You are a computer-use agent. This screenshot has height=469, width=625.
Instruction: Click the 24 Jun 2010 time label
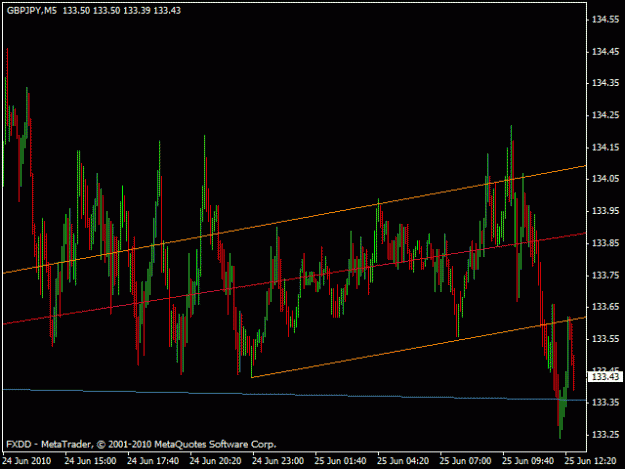(27, 461)
